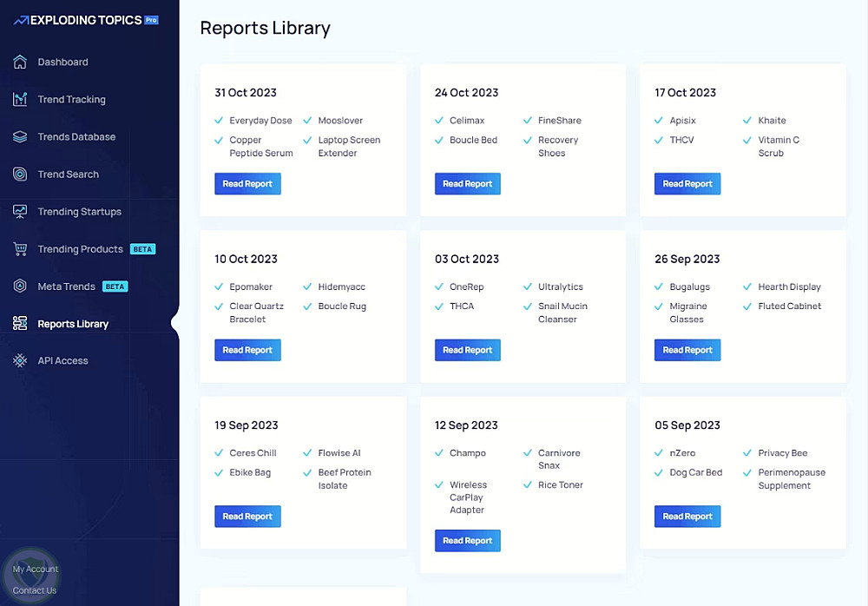Click 'Carnivore Snax' topic
Viewport: 868px width, 606px height.
[559, 459]
